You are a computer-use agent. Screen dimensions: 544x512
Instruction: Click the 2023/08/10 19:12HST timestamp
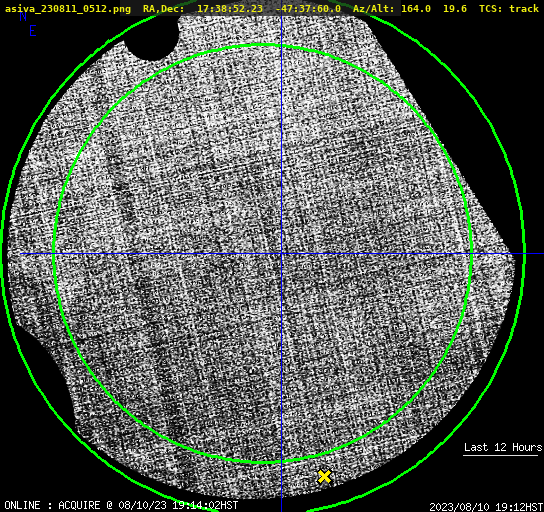pyautogui.click(x=486, y=507)
